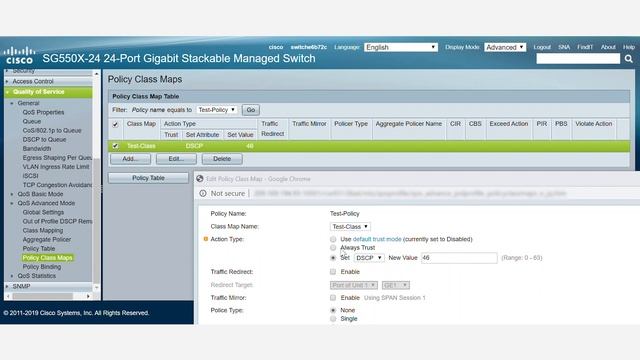Click the Edit... button
The width and height of the screenshot is (640, 360).
pos(176,159)
